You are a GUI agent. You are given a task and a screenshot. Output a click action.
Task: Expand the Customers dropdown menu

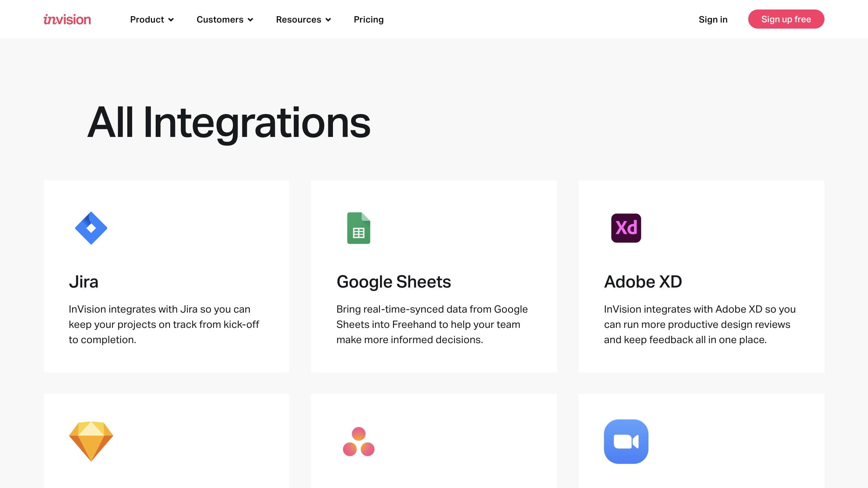tap(225, 20)
